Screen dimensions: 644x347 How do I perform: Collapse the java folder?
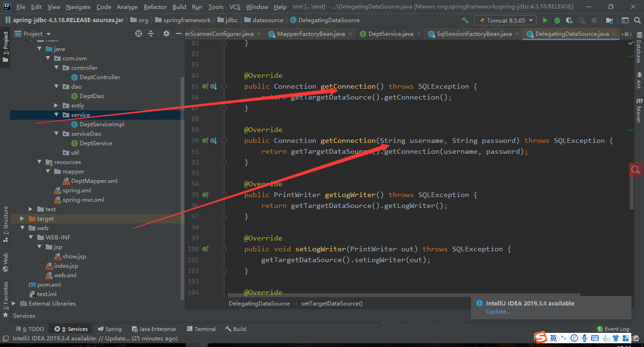(x=40, y=49)
